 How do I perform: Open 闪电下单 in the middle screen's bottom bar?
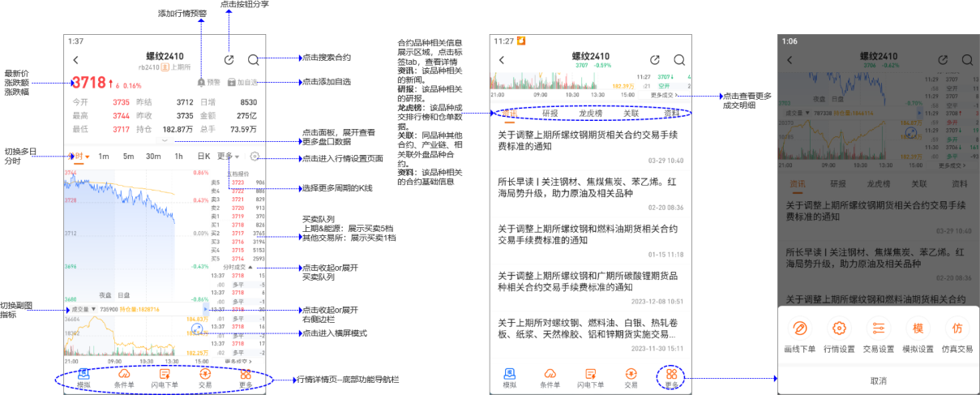pyautogui.click(x=591, y=378)
